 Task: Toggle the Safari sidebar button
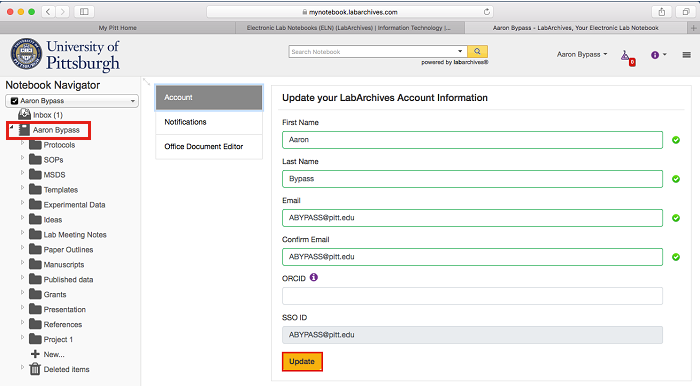tap(84, 12)
